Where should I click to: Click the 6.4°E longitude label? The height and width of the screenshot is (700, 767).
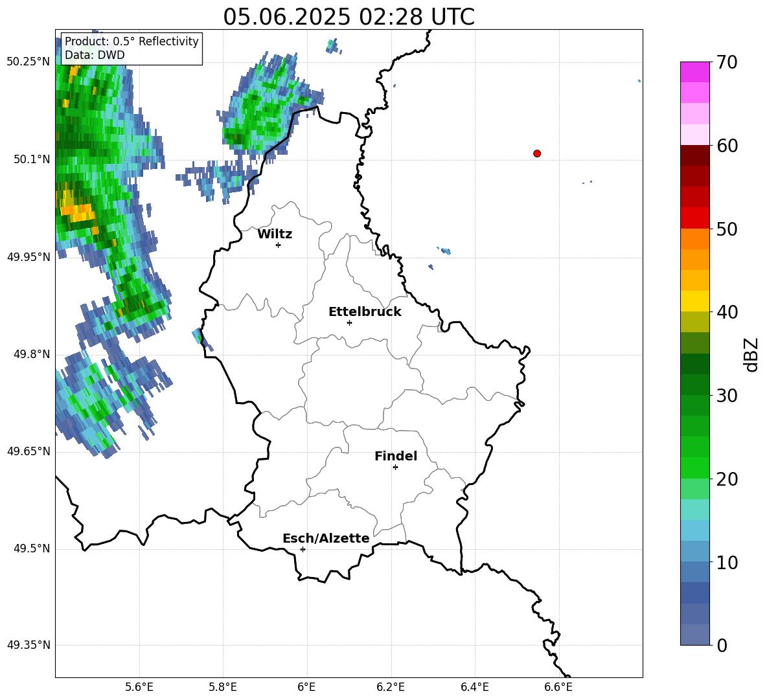coord(474,687)
